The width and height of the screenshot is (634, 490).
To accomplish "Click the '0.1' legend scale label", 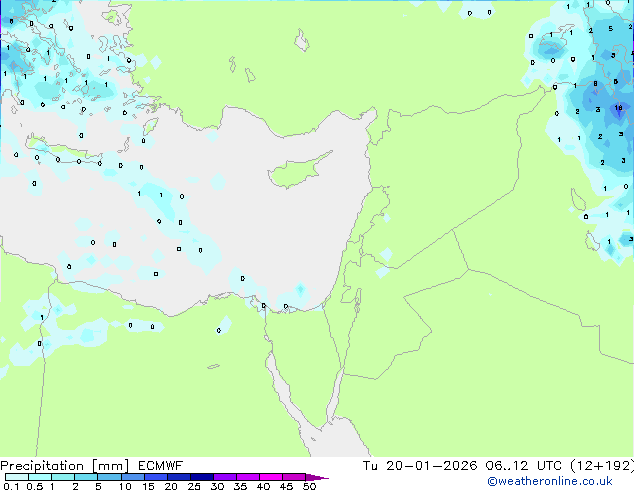I will click(x=11, y=486).
